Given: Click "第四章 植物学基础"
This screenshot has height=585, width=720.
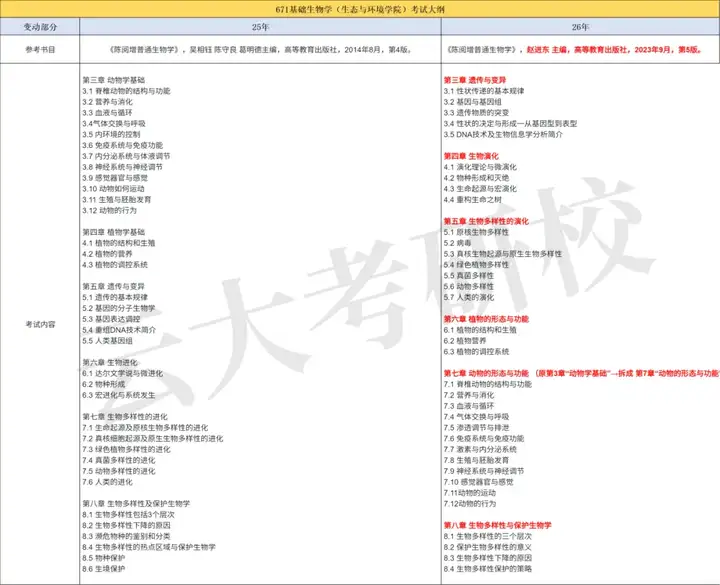Looking at the screenshot, I should (x=113, y=232).
